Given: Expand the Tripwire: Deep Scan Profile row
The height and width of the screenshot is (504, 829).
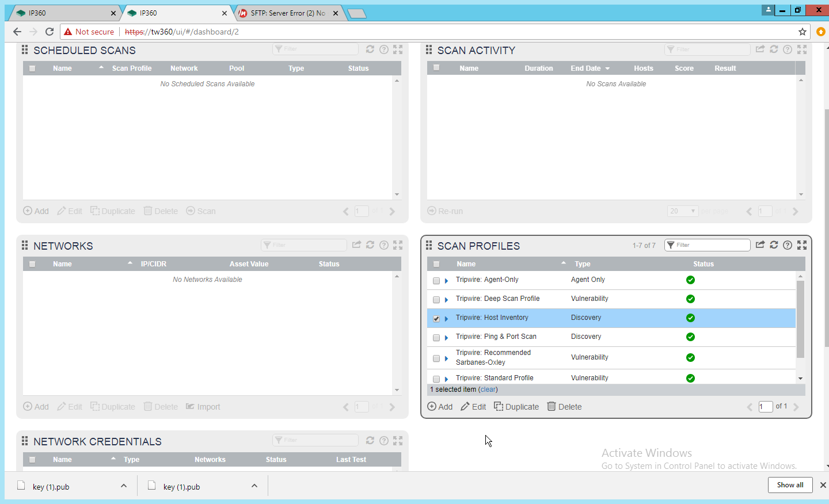Looking at the screenshot, I should pyautogui.click(x=446, y=300).
